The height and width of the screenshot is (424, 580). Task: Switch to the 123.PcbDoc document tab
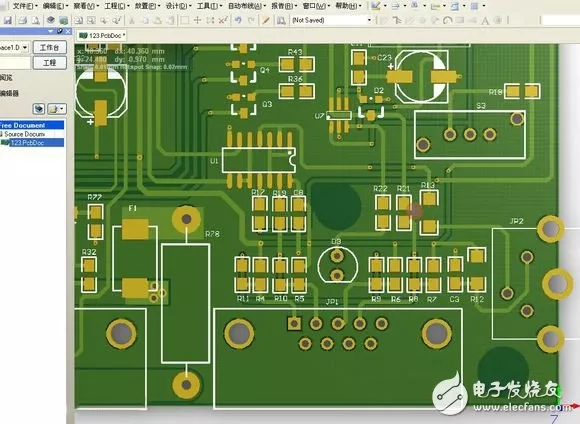102,36
